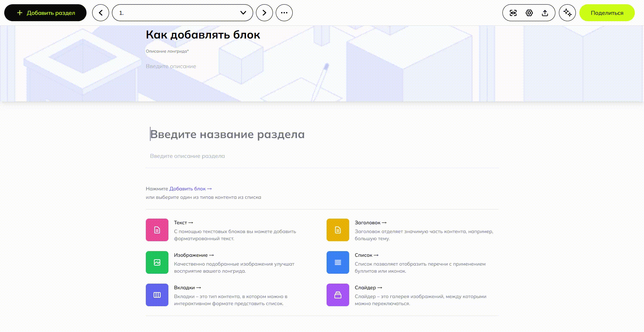Select the Список → content type
Viewport: 644px width, 332px height.
tap(366, 255)
